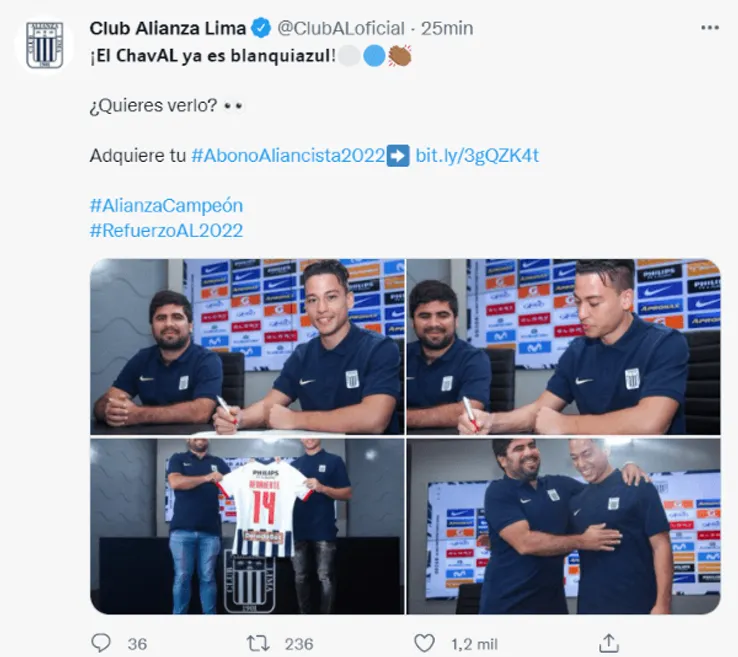Click the share upload icon

click(609, 643)
